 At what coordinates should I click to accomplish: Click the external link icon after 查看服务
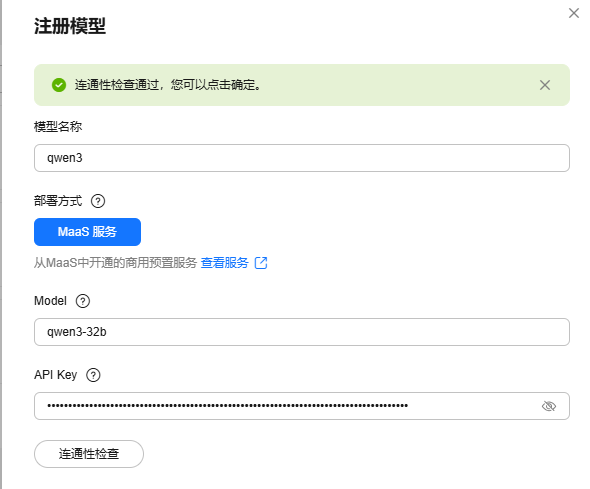coord(261,263)
